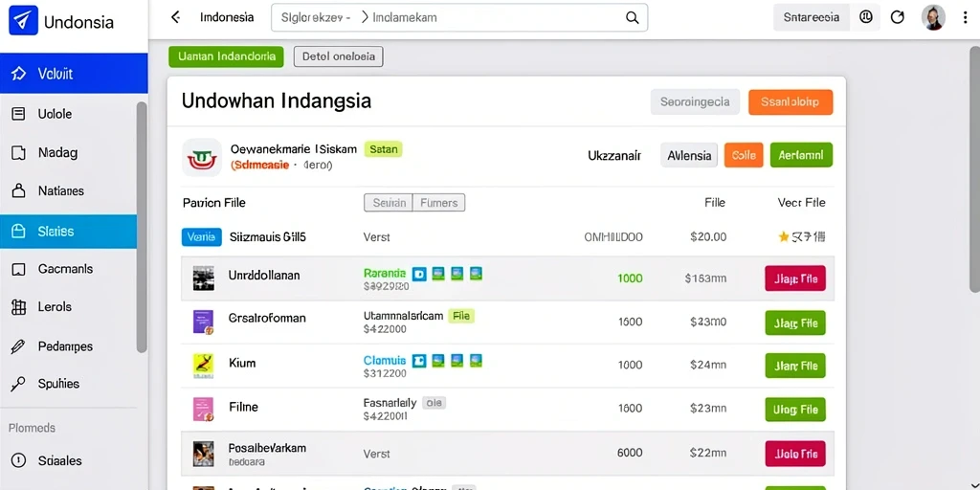Click the Gacmanls sidebar icon
This screenshot has width=980, height=490.
point(19,269)
